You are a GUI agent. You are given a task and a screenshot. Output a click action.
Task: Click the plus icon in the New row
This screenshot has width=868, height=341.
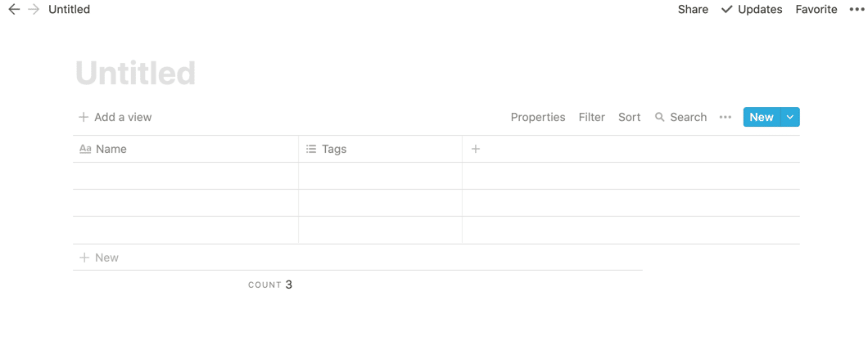coord(84,258)
